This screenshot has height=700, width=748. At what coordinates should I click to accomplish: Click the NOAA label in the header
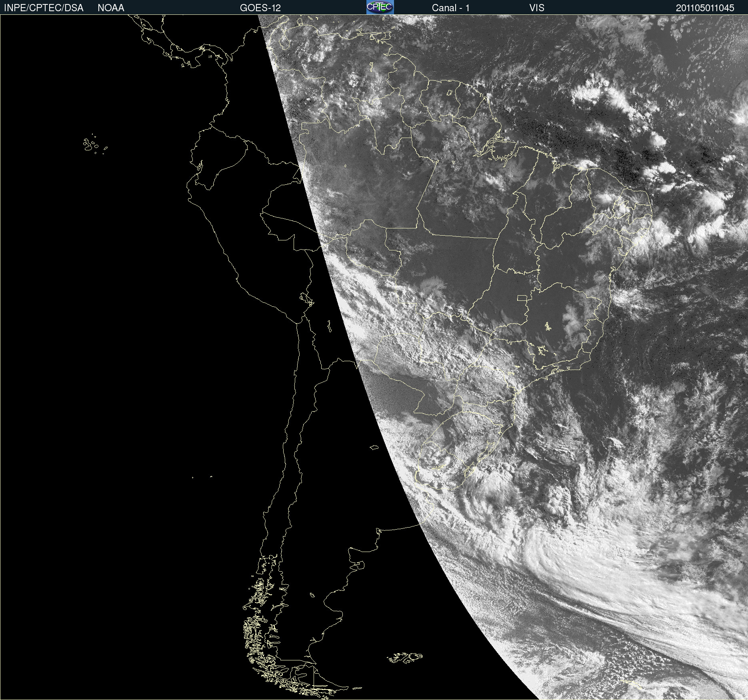coord(111,8)
